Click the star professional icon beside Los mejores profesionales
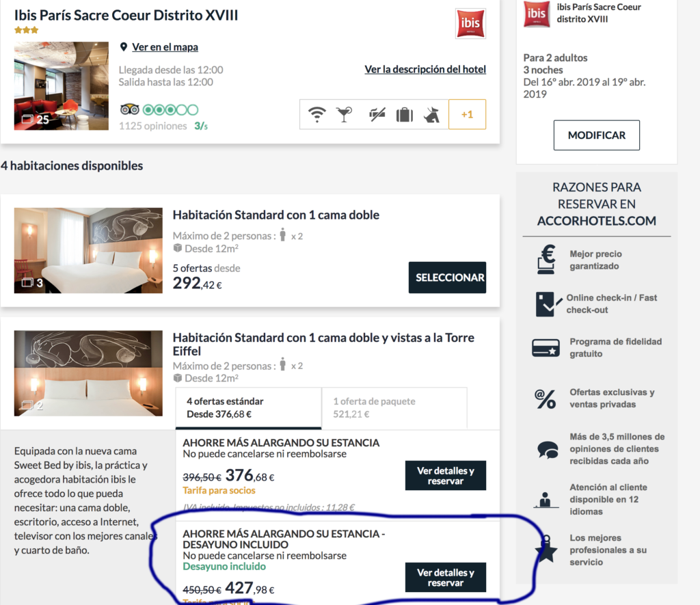Screen dimensions: 700x605 (546, 549)
